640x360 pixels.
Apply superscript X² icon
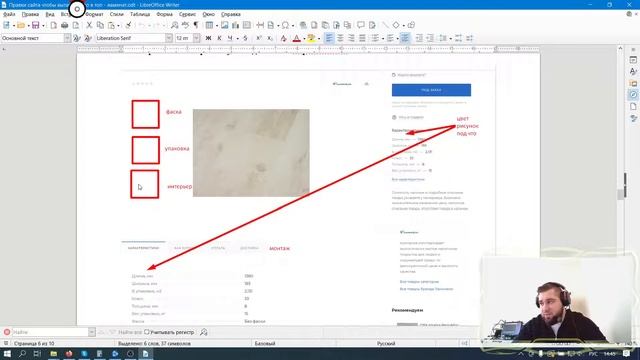tap(259, 38)
